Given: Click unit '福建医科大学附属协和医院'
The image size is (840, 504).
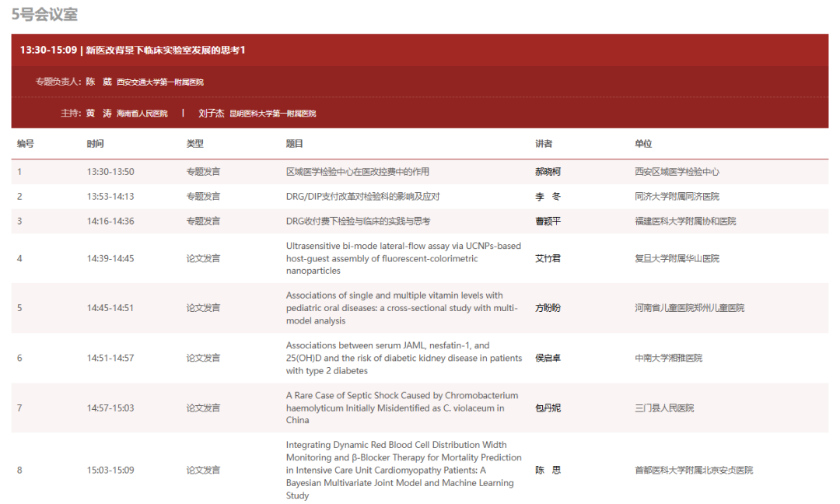Looking at the screenshot, I should 685,221.
